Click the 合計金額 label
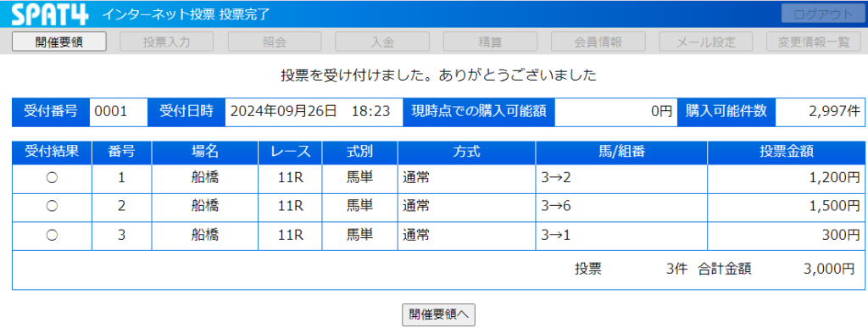Image resolution: width=868 pixels, height=328 pixels. 726,270
